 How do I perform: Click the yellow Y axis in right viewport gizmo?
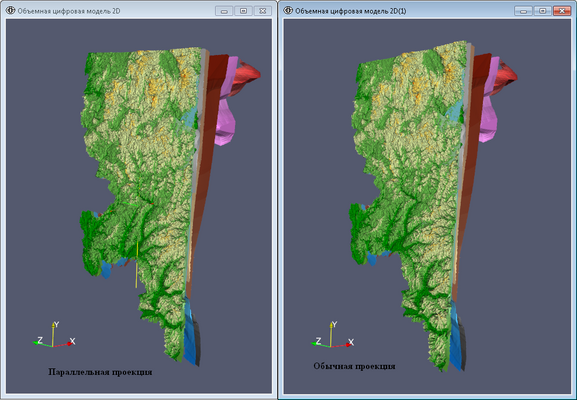331,334
